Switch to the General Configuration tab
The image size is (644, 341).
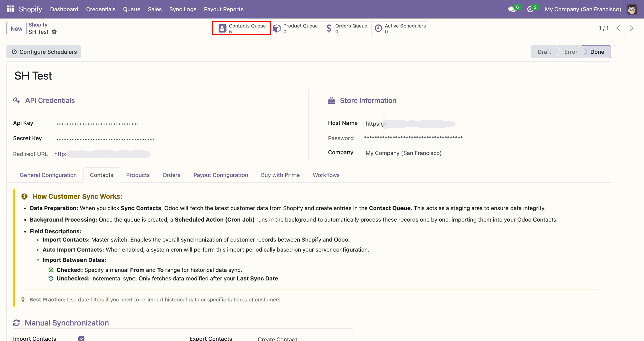48,175
